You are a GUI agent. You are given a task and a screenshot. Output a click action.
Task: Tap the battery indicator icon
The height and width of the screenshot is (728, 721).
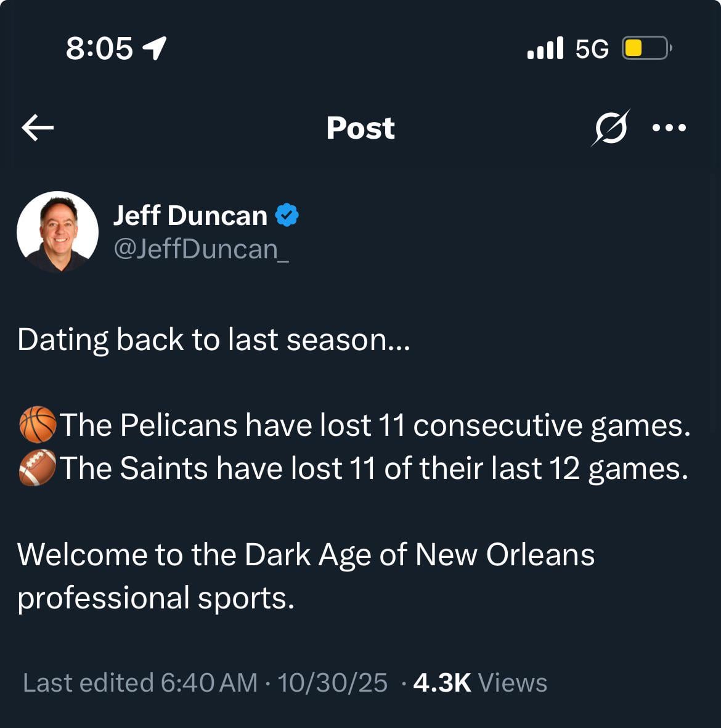point(646,48)
